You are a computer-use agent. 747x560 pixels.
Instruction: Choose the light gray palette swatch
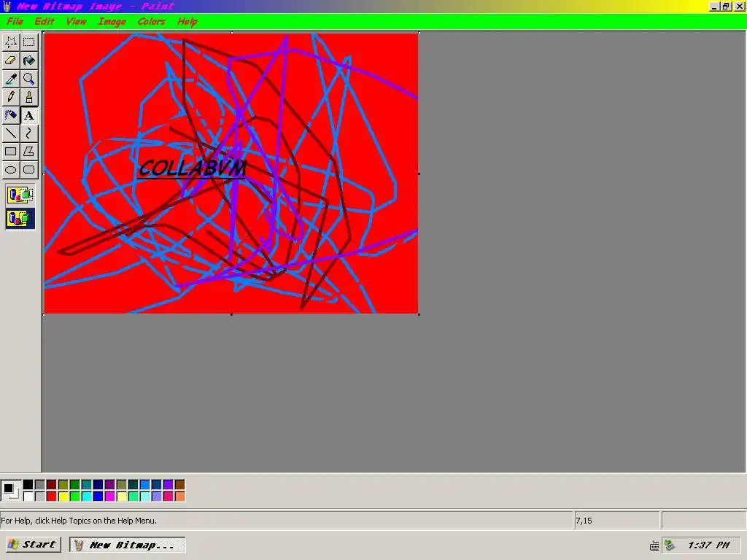click(40, 496)
